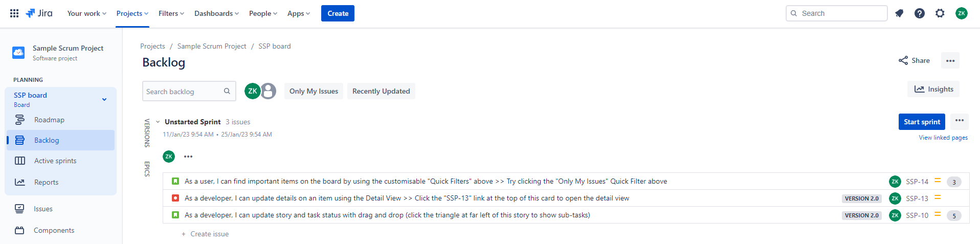
Task: Click the Start sprint button
Action: (922, 122)
